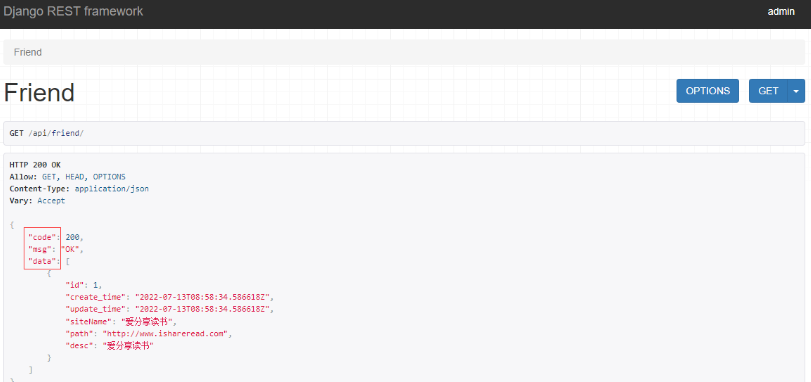This screenshot has width=811, height=382.
Task: Click the Friend page heading
Action: click(x=39, y=93)
